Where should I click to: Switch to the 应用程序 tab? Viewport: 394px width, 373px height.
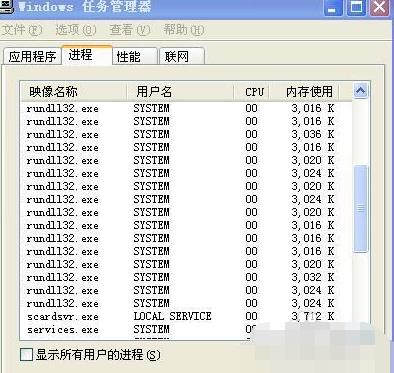32,56
